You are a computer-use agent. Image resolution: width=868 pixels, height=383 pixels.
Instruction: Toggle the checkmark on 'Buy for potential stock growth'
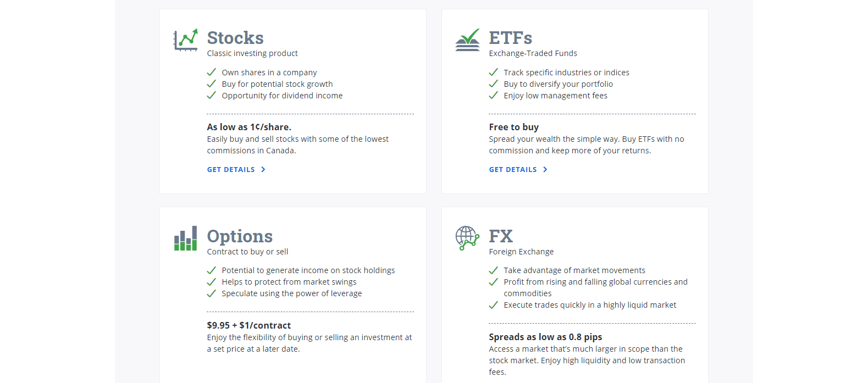(x=212, y=84)
